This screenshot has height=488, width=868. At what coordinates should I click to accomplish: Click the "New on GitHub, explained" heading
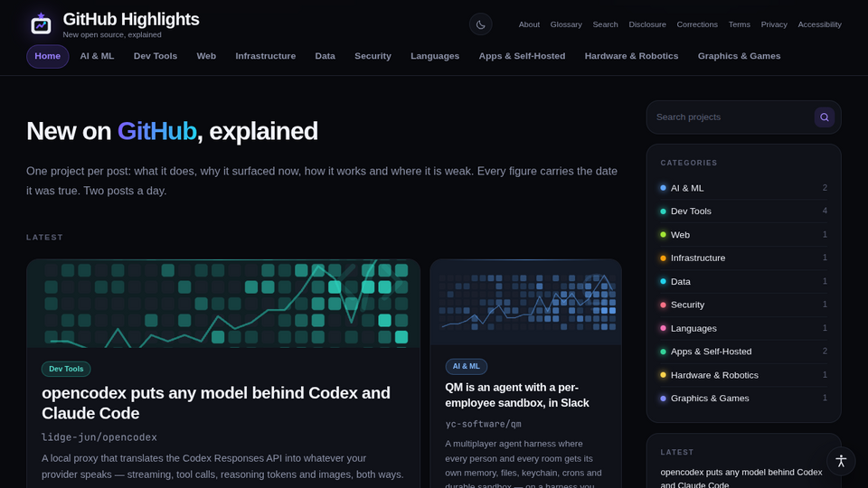(x=172, y=131)
